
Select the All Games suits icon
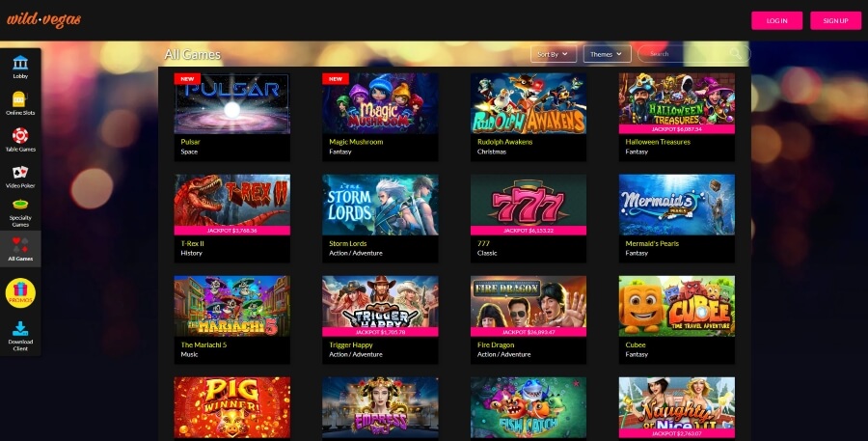point(20,245)
